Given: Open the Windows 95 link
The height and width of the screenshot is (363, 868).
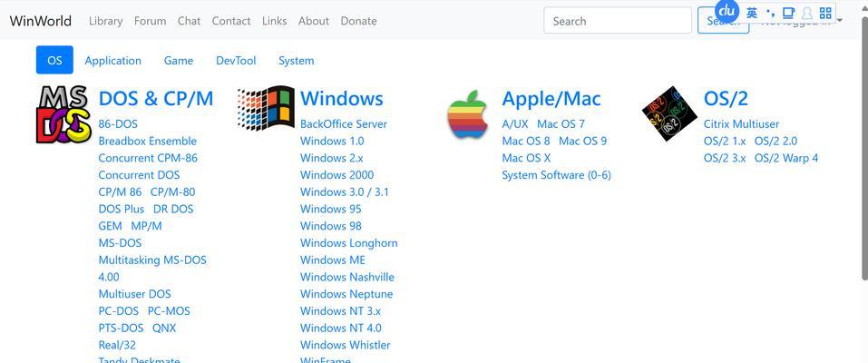Looking at the screenshot, I should [330, 209].
